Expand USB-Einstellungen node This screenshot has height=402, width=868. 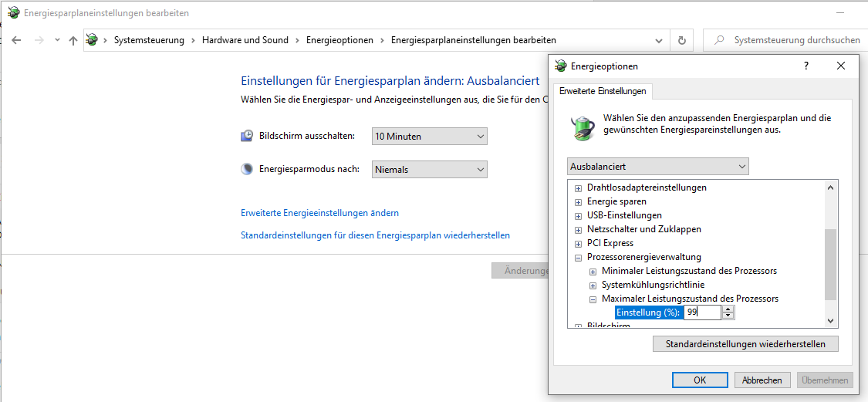tap(579, 216)
